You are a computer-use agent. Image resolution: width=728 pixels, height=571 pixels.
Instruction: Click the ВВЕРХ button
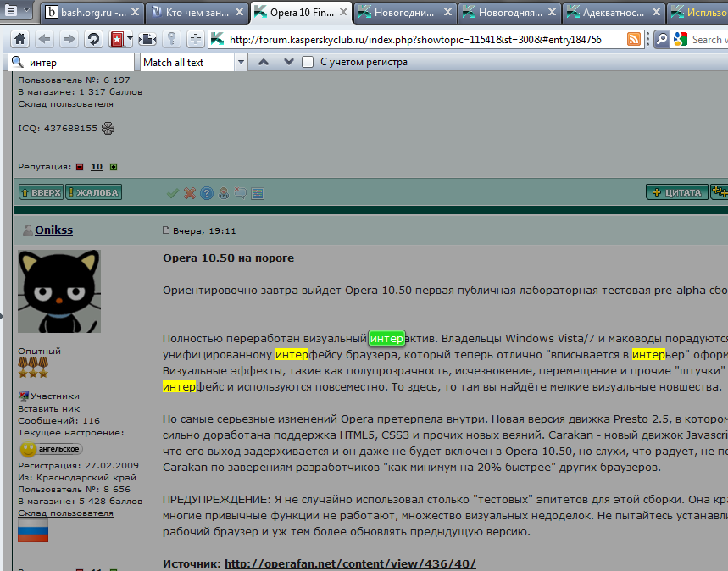tap(41, 192)
